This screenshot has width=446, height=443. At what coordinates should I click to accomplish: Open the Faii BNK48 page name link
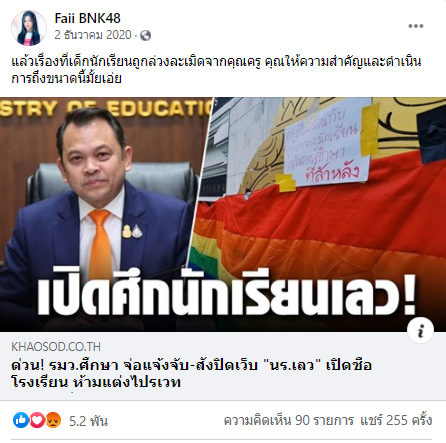click(x=87, y=18)
